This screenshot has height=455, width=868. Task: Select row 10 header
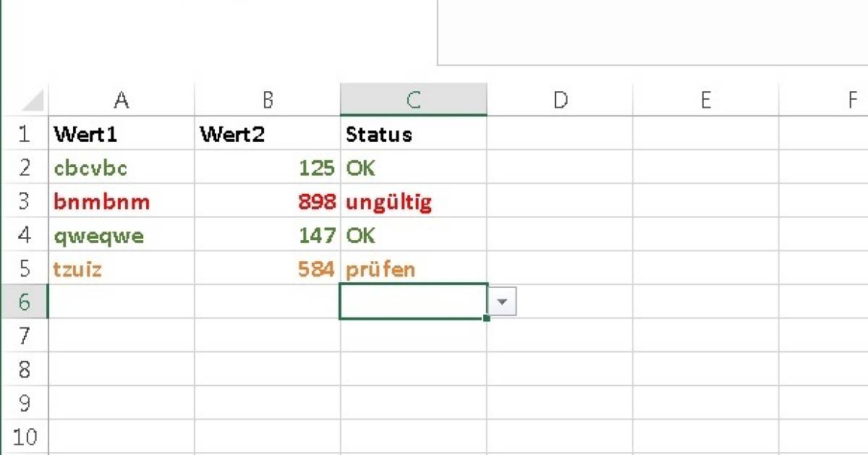tap(24, 437)
